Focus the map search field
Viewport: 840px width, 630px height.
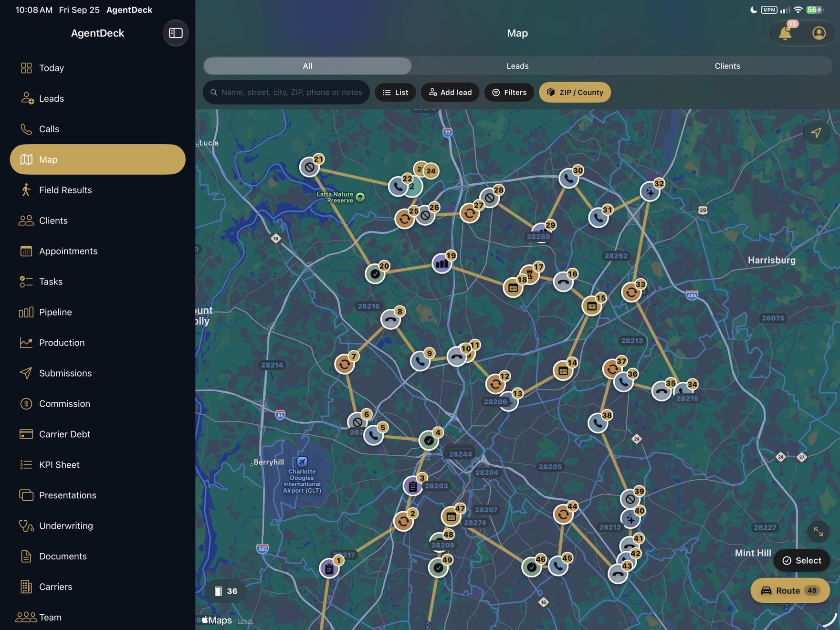pos(286,92)
